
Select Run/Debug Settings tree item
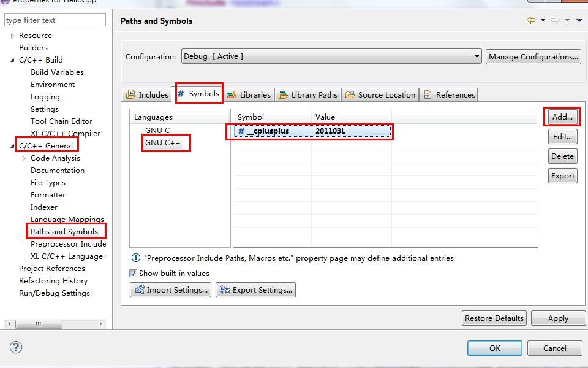(x=55, y=293)
